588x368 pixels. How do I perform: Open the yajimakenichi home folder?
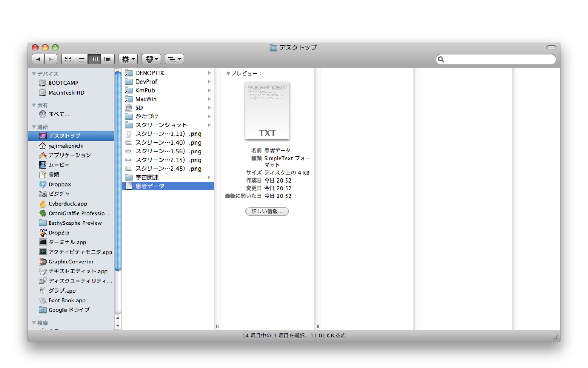66,146
